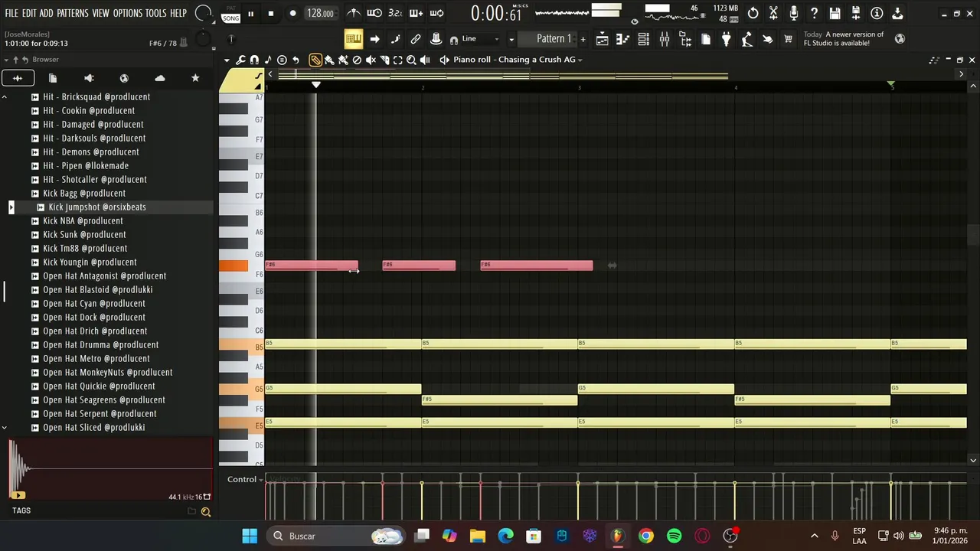The image size is (980, 551).
Task: Open the Playlist view icon
Action: coord(603,39)
